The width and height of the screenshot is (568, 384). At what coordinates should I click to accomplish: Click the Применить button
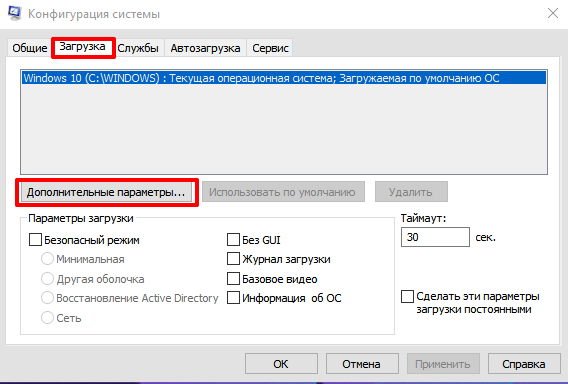[443, 364]
